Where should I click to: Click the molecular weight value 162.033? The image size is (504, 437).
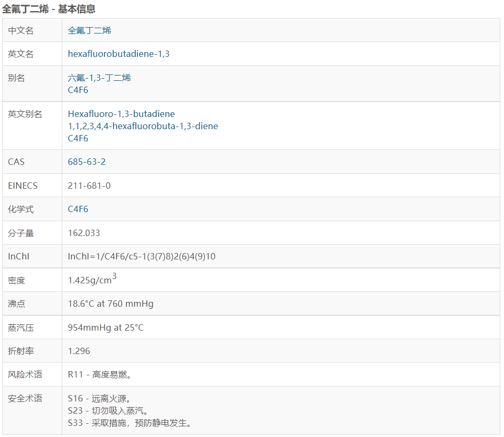click(84, 233)
